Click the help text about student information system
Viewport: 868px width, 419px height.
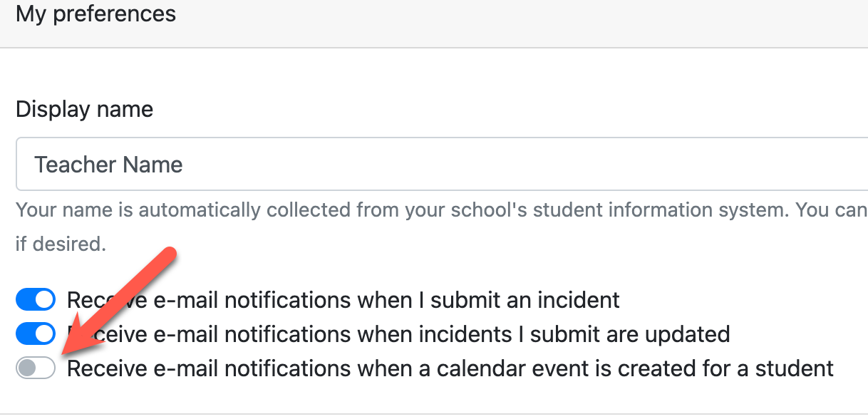[442, 210]
